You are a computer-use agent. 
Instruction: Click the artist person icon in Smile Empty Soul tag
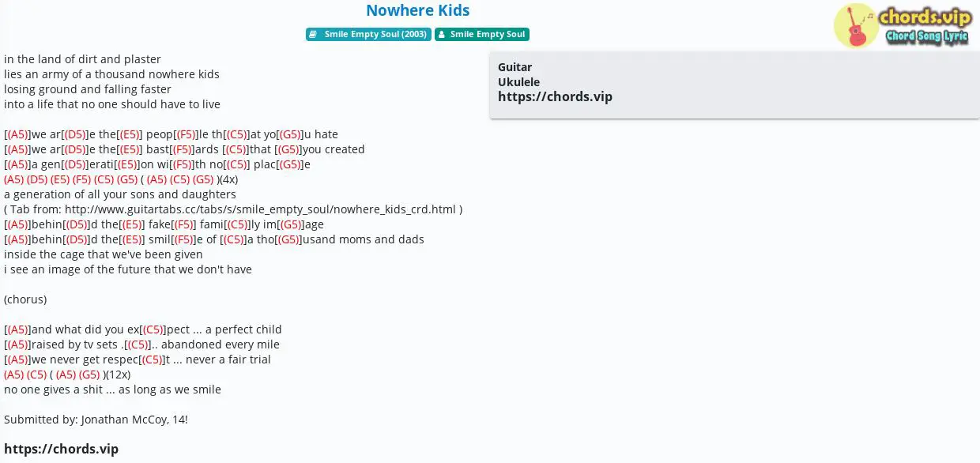[442, 35]
